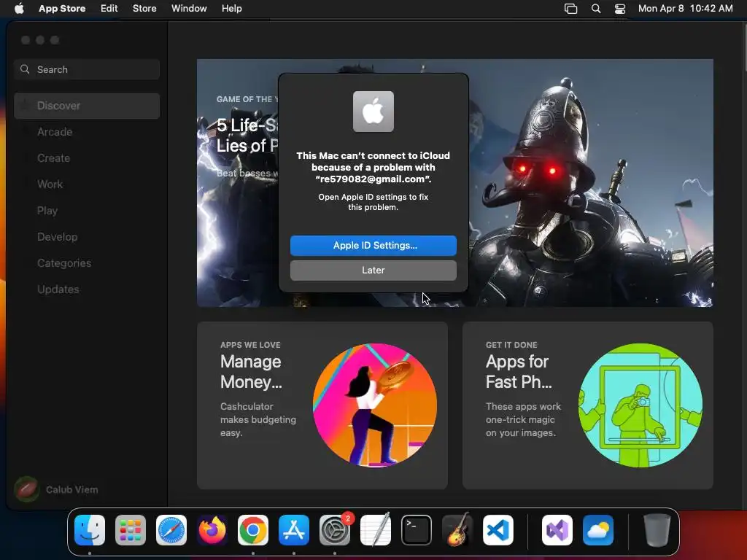Select Categories in the sidebar

(x=87, y=262)
